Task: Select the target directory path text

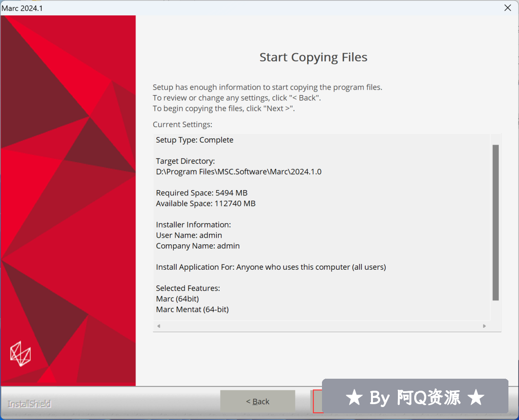Action: 239,172
